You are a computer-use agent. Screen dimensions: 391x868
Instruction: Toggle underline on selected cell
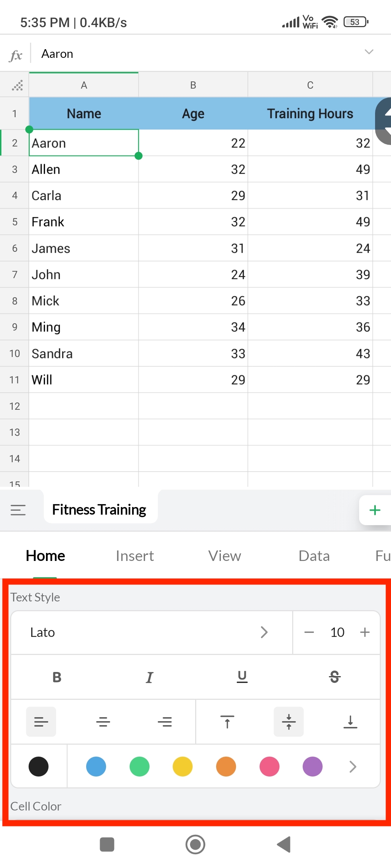click(x=242, y=677)
